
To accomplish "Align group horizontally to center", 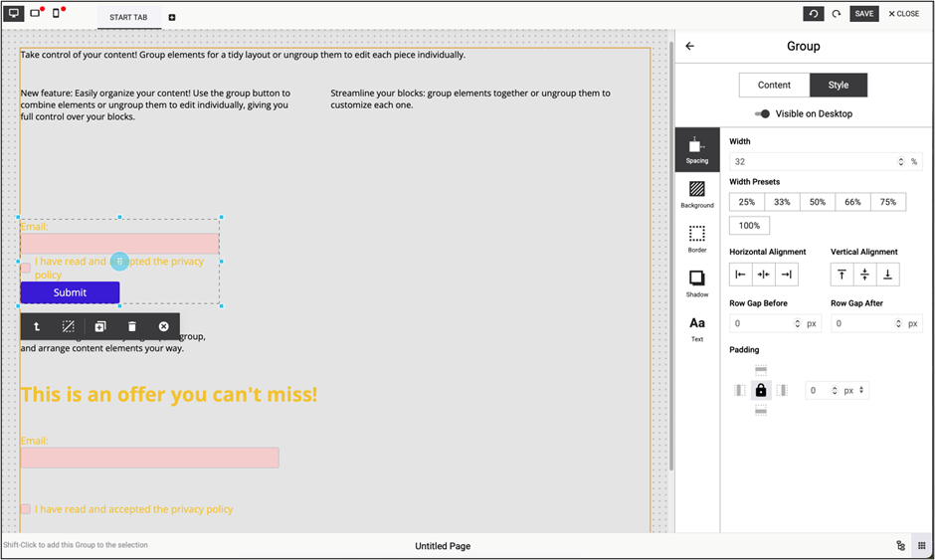I will (x=764, y=275).
